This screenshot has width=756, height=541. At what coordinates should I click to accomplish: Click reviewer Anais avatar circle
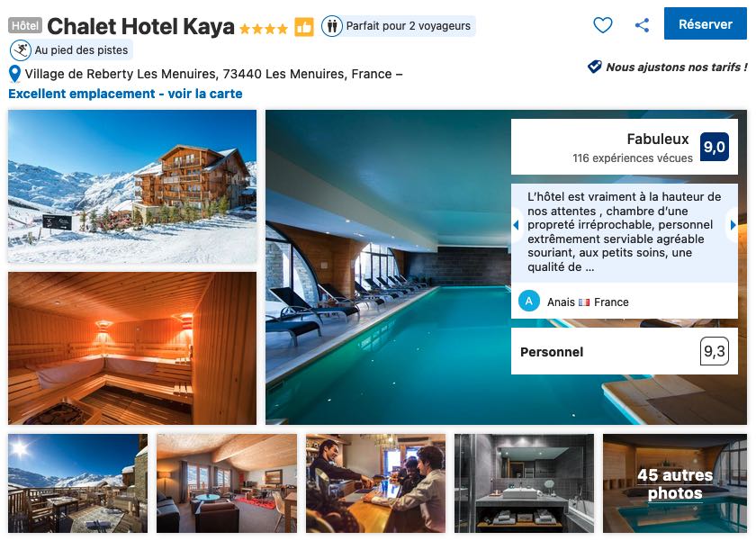pos(529,302)
